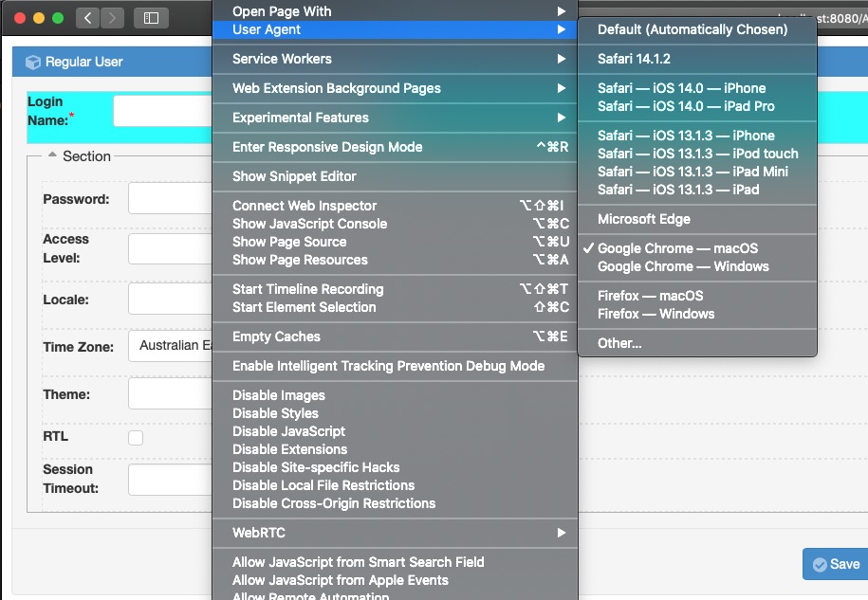The height and width of the screenshot is (600, 868).
Task: Toggle Disable Images option
Action: click(396, 395)
